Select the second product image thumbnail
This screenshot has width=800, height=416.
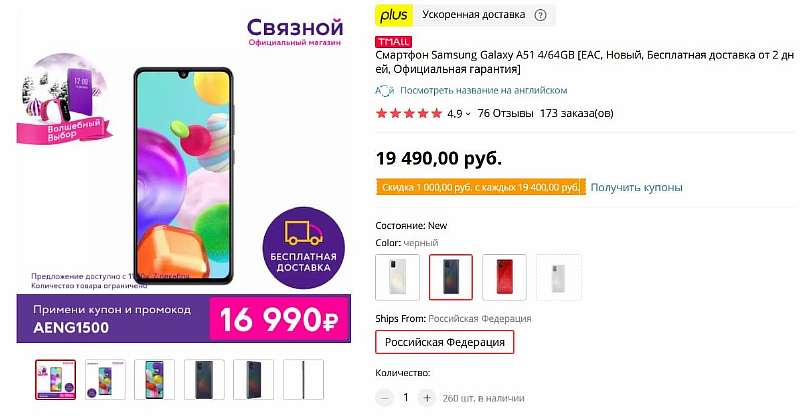(x=105, y=379)
